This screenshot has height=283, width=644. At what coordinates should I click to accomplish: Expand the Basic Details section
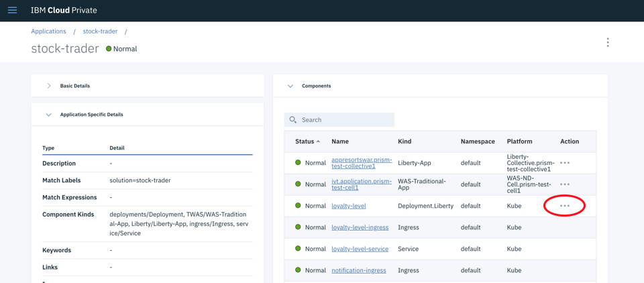(49, 86)
